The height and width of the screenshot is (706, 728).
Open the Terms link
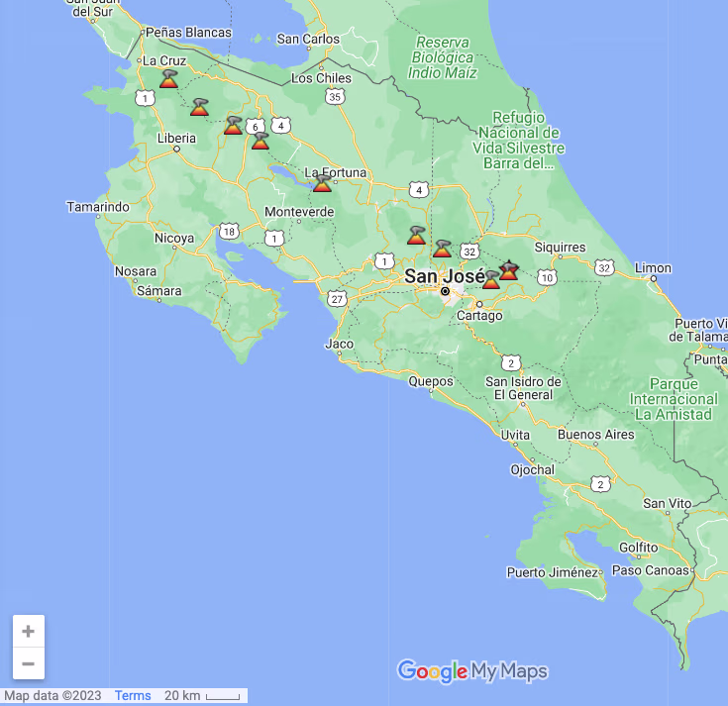pos(133,696)
